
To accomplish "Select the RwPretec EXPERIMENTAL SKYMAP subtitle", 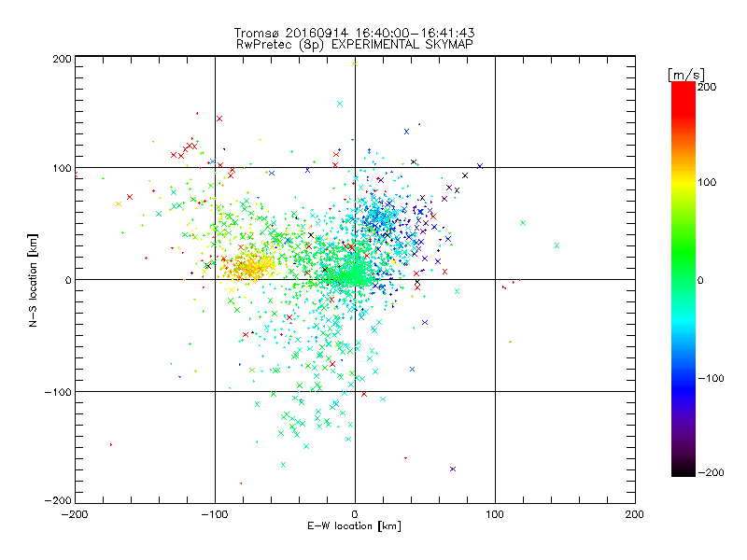I will pos(354,44).
